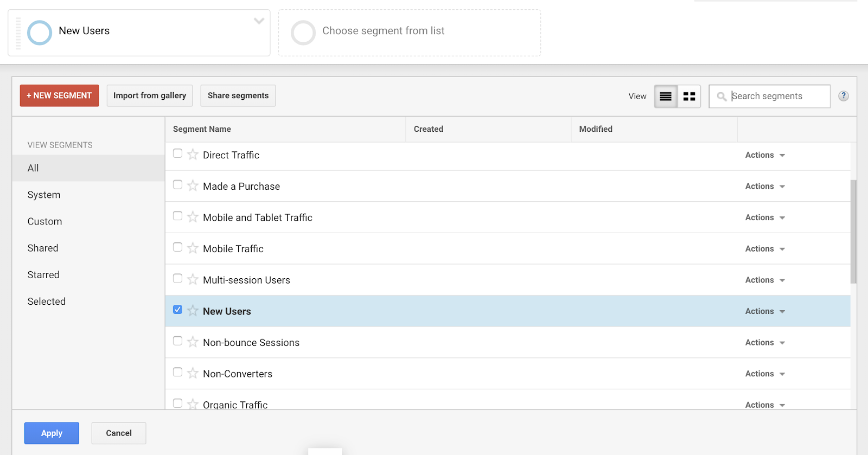This screenshot has width=868, height=455.
Task: Star the Made a Purchase segment
Action: [193, 186]
